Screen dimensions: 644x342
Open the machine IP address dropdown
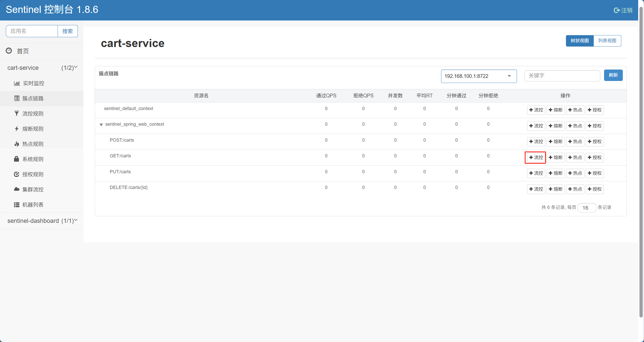pos(479,76)
